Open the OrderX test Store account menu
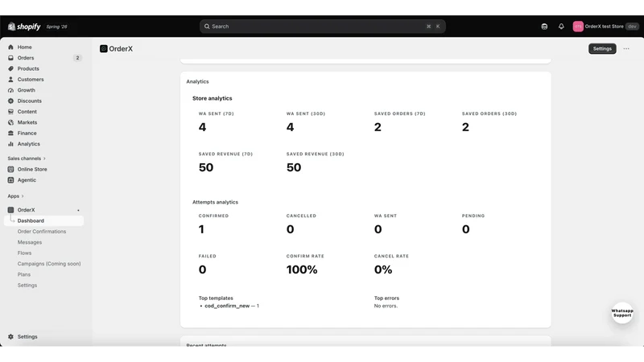Screen dimensions: 644x362 coord(605,27)
